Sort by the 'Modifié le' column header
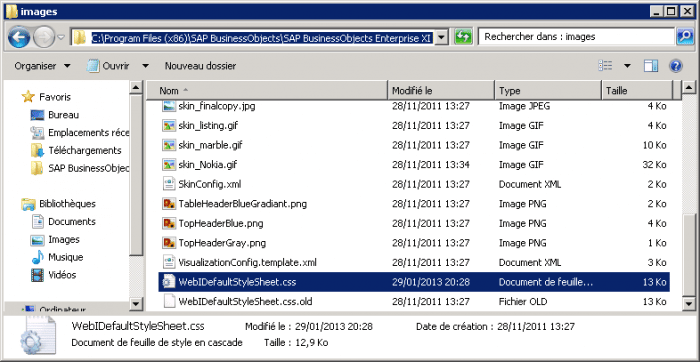 click(441, 91)
